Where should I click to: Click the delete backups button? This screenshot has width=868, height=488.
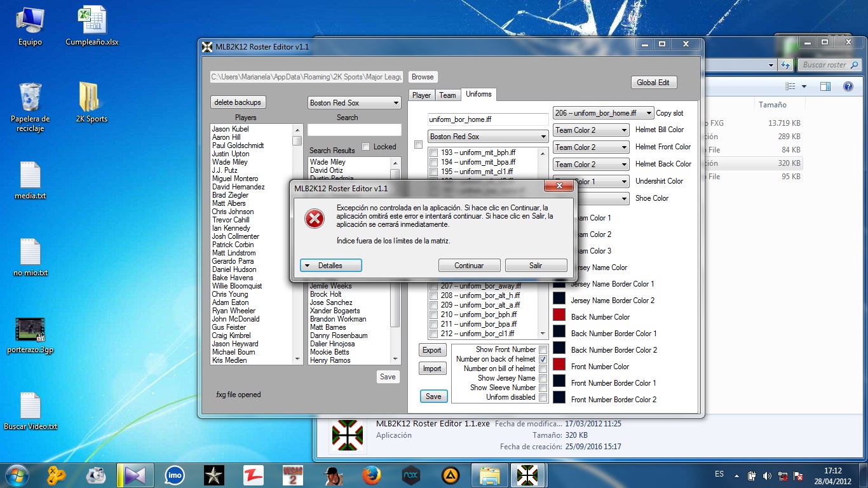pyautogui.click(x=238, y=102)
